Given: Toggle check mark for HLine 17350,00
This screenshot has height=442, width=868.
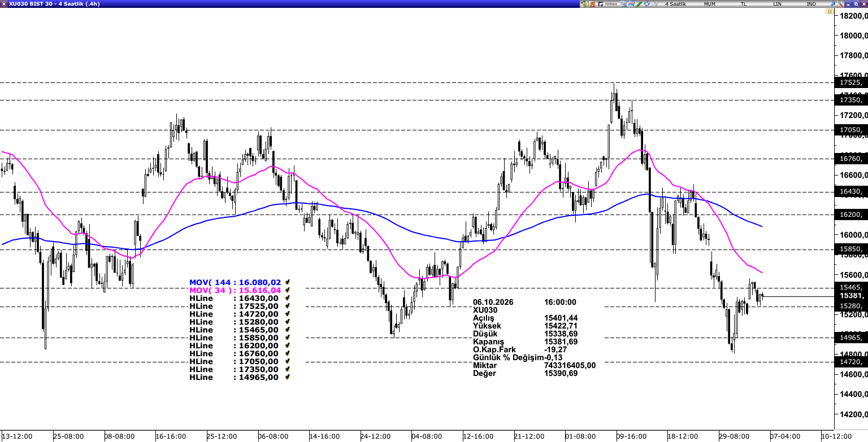Looking at the screenshot, I should coord(288,369).
